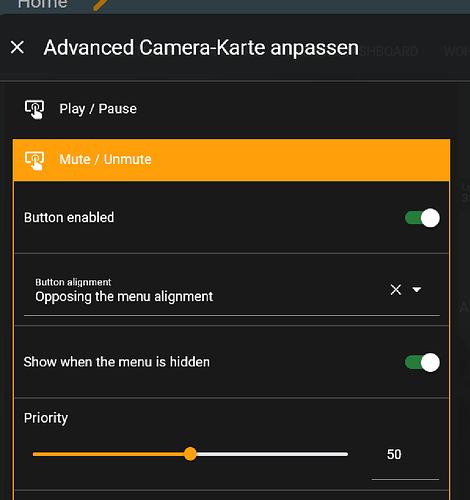
Task: Click the gesture icon beside Mute / Unmute
Action: tap(34, 160)
